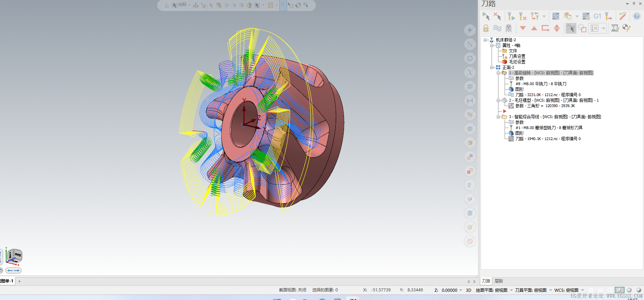This screenshot has height=300, width=644.
Task: Click the delete all operations dynamite icon
Action: pos(622,16)
